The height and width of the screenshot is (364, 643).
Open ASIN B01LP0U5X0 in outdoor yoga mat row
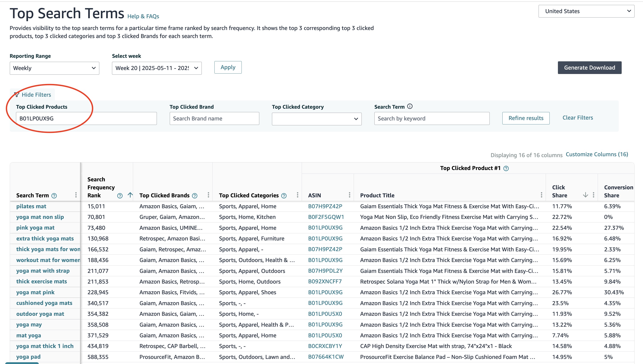coord(325,314)
